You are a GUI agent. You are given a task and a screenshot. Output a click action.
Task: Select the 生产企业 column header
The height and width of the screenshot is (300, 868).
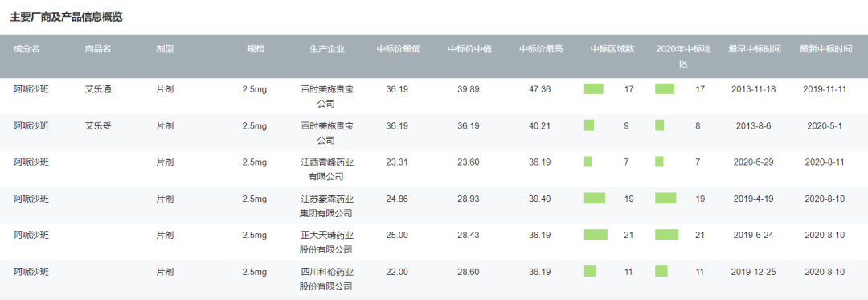coord(327,49)
